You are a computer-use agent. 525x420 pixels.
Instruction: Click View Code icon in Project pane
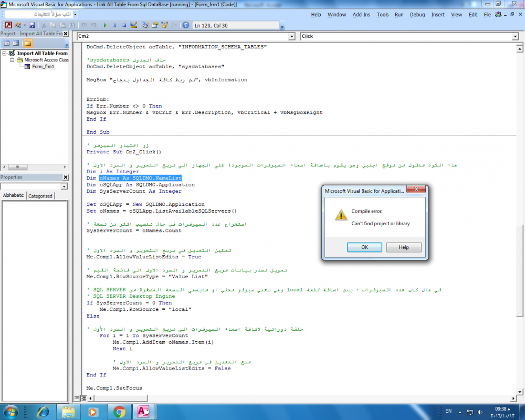click(6, 43)
